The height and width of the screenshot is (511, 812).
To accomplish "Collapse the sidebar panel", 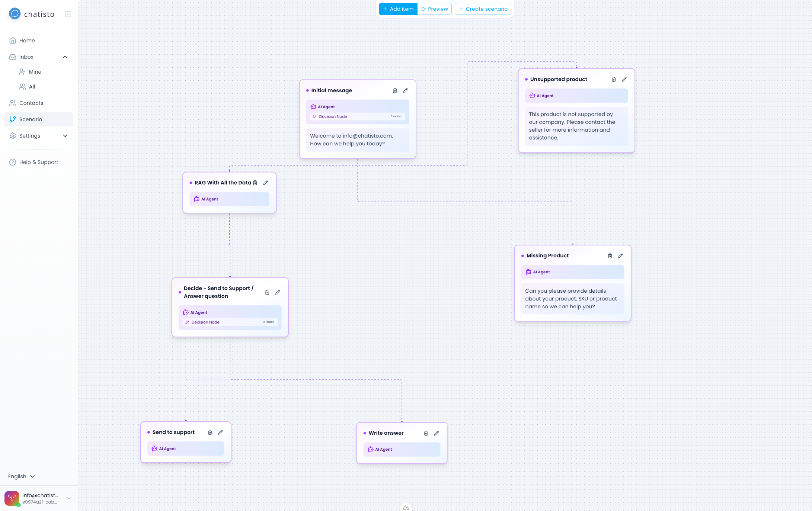I will coord(68,14).
